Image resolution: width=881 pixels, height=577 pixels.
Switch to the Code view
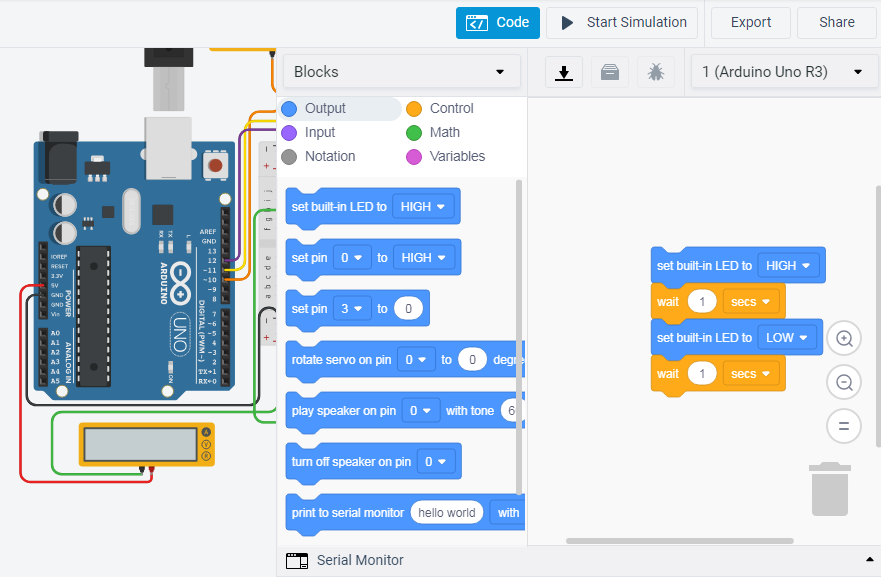click(497, 22)
